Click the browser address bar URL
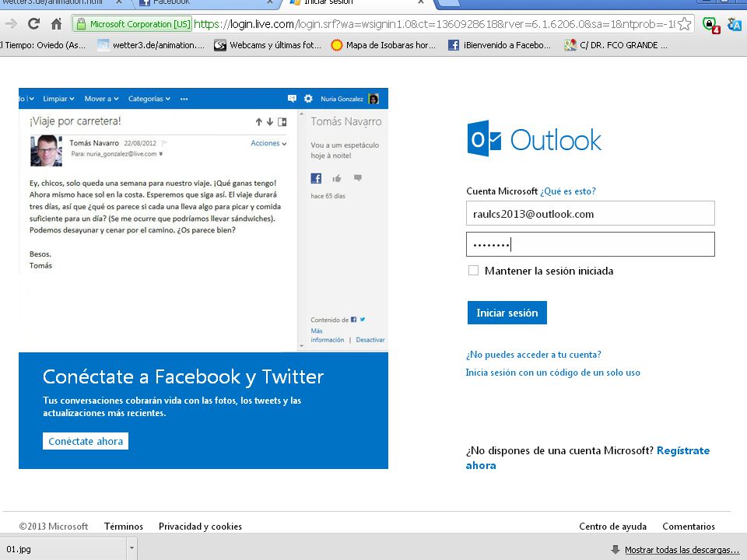The image size is (747, 560). tap(434, 24)
